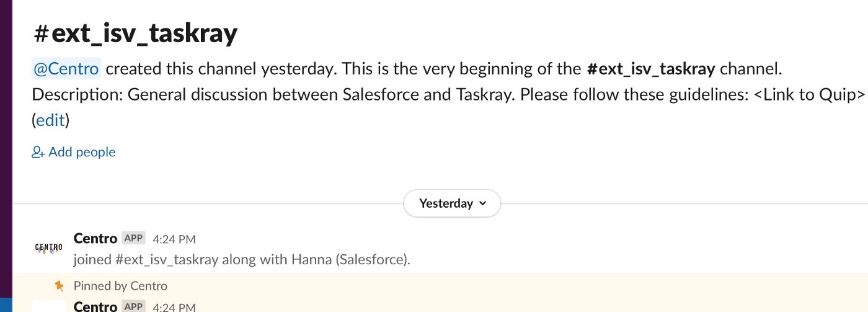Click the dark purple sidebar strip
868x312 pixels.
coord(6,149)
